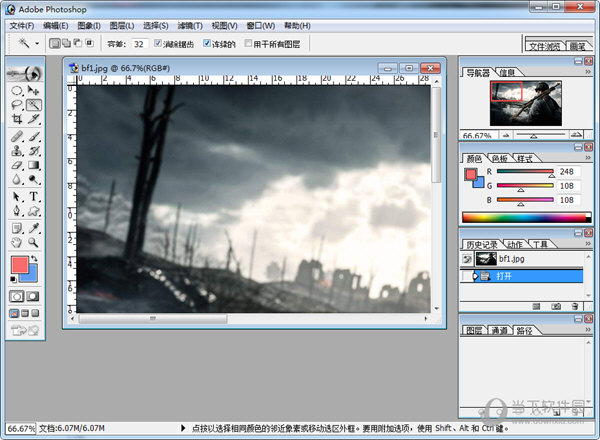Choose Add to Selection mode
The image size is (600, 440).
pyautogui.click(x=67, y=43)
